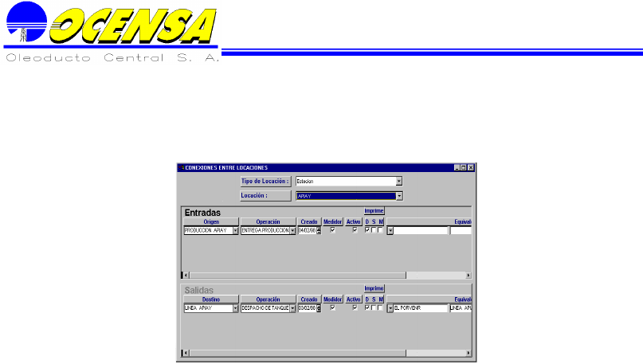This screenshot has width=643, height=364.
Task: Click Operación column header in Salidas
Action: point(269,299)
